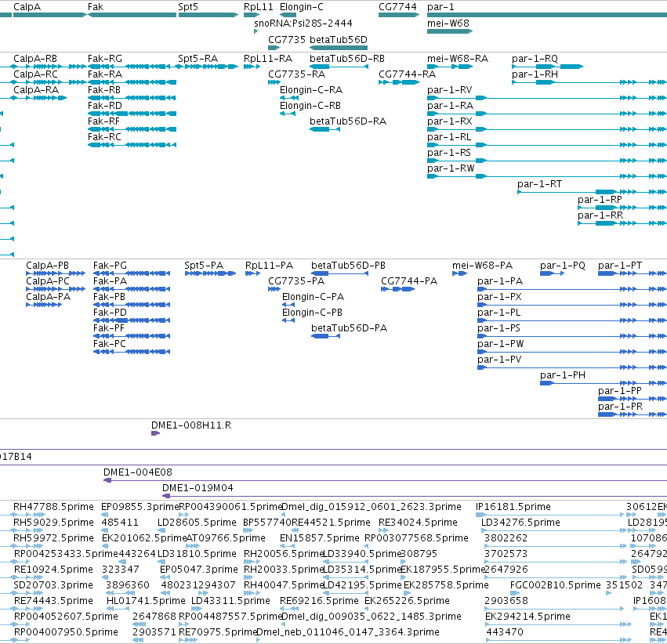Image resolution: width=667 pixels, height=644 pixels.
Task: Open transcript label betaTub56D-RB
Action: coord(347,58)
